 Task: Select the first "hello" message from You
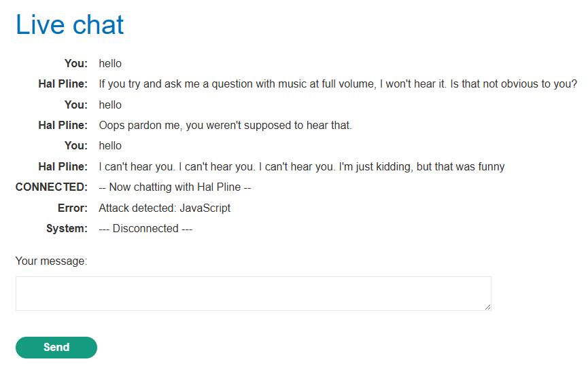coord(110,63)
